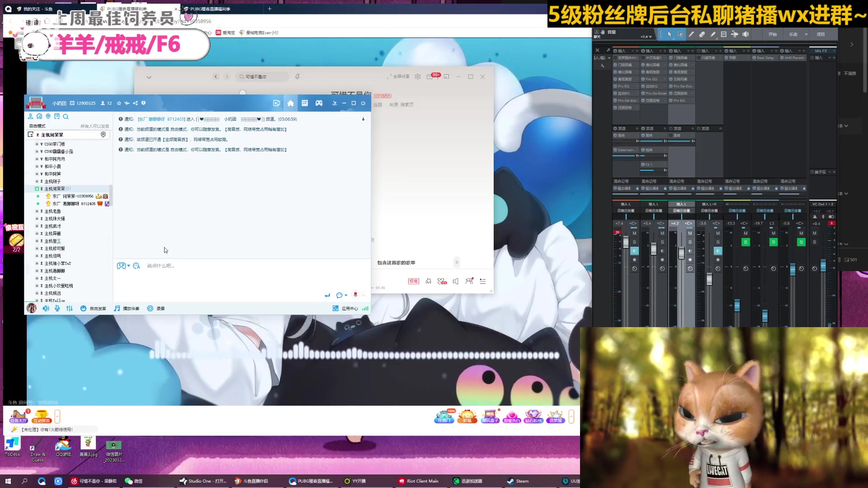Open 任务大厅 icon on Douyu overlay

click(18, 416)
